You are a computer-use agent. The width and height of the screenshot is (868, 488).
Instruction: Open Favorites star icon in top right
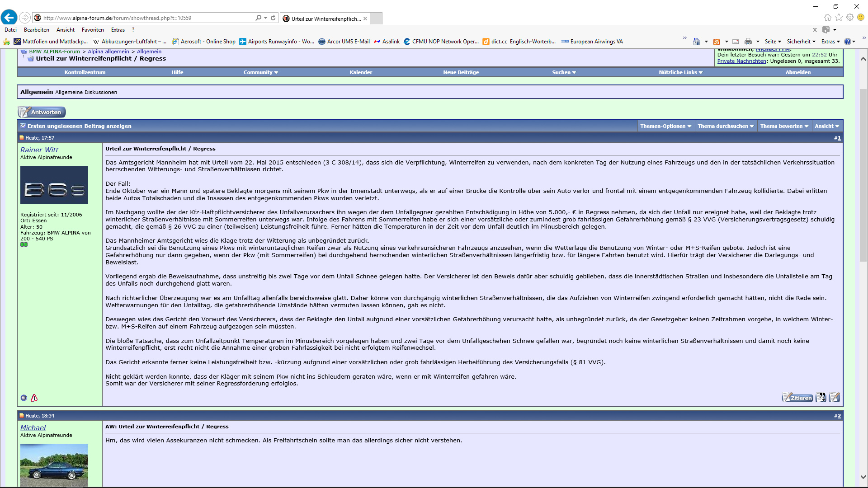coord(839,17)
